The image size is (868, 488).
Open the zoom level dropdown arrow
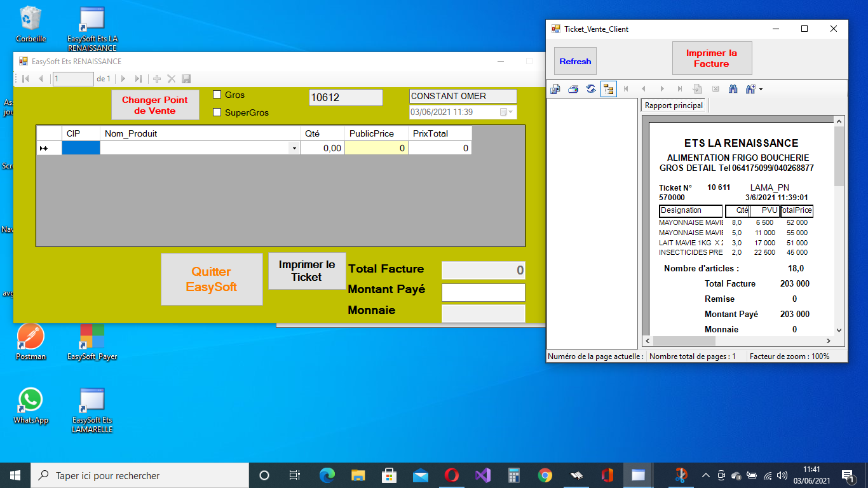[761, 90]
